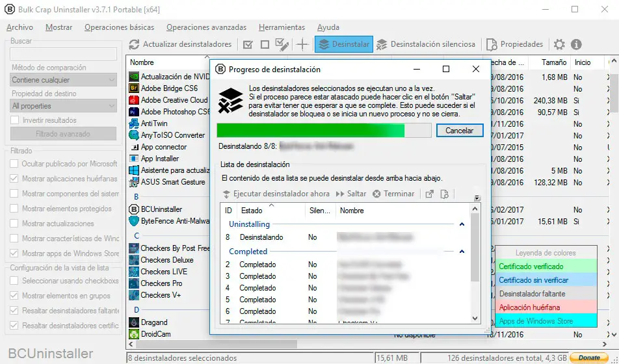The width and height of the screenshot is (619, 364).
Task: Click in the Buscar search field
Action: [x=64, y=54]
